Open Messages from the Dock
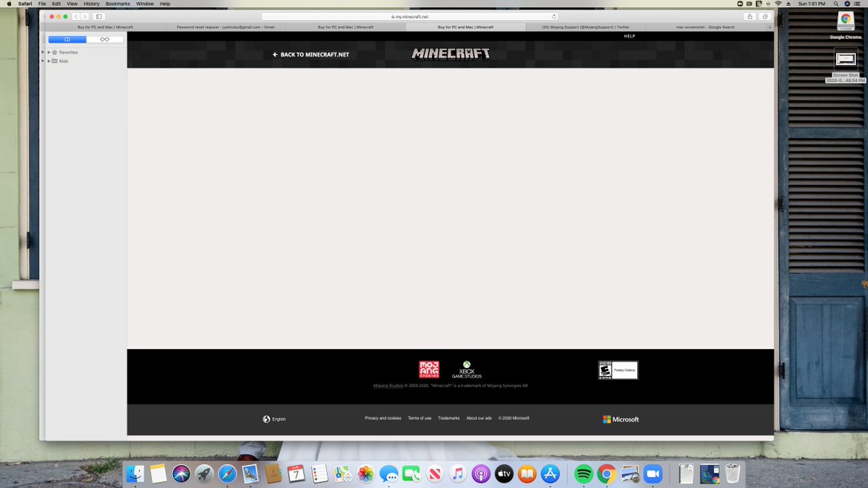The height and width of the screenshot is (488, 868). coord(389,474)
